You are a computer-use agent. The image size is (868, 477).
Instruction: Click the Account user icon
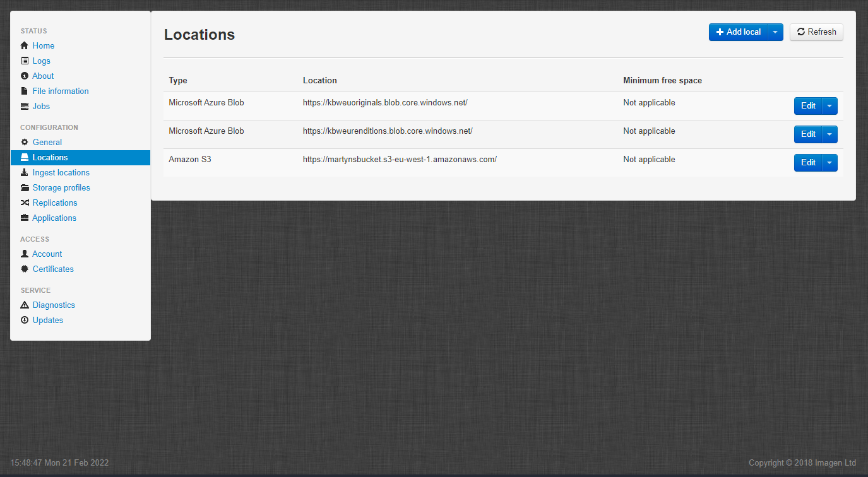pos(25,254)
